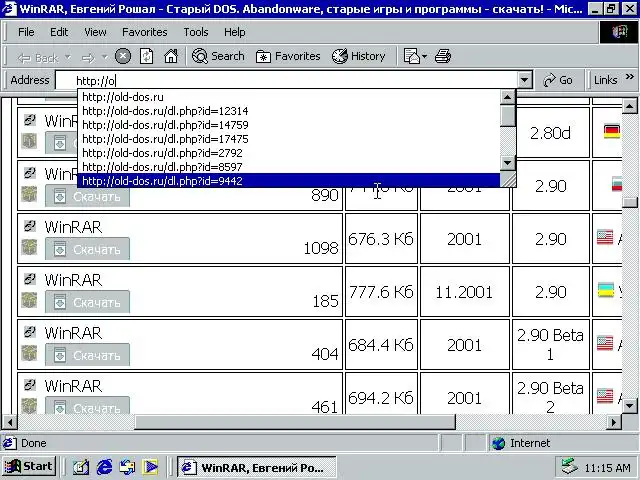
Task: Click horizontal scrollbar left arrow
Action: coord(10,422)
